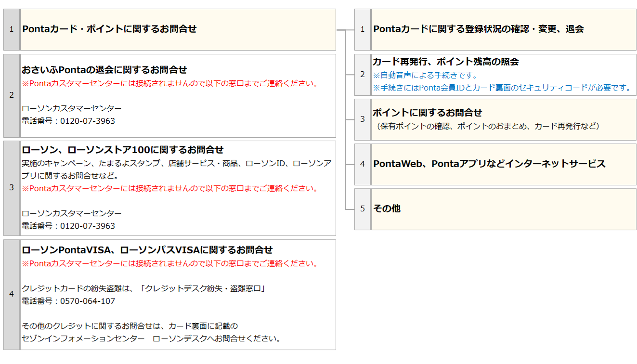Select the option "カード再発行、ポイント残高の照会"
This screenshot has height=364, width=637.
click(x=446, y=62)
